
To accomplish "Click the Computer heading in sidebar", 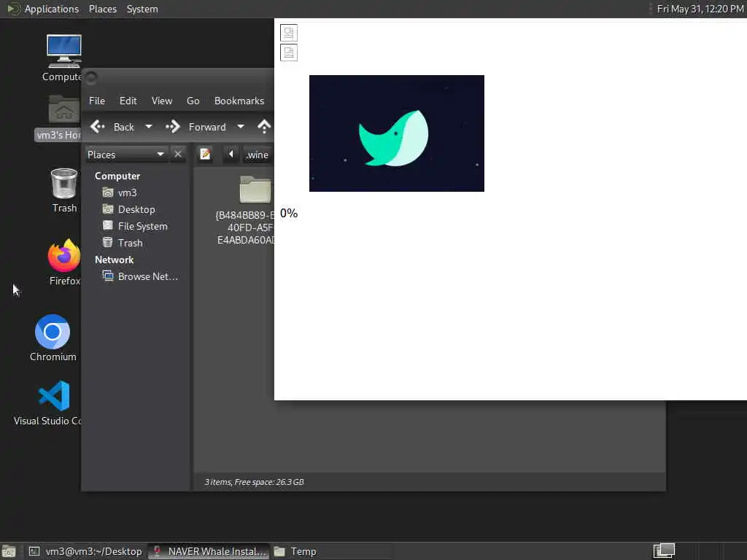I will click(117, 176).
